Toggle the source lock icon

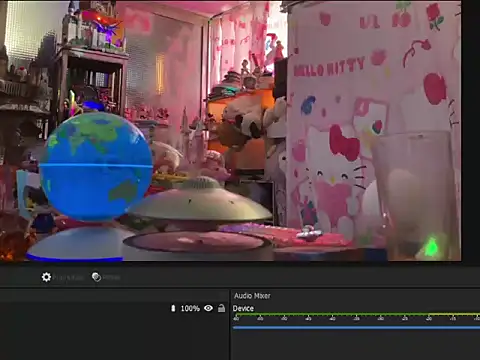[221, 308]
